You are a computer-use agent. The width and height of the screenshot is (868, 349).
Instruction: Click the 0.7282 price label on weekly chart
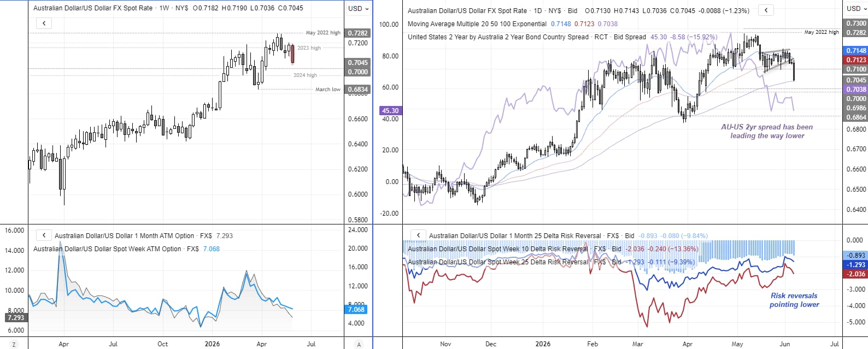click(x=358, y=33)
